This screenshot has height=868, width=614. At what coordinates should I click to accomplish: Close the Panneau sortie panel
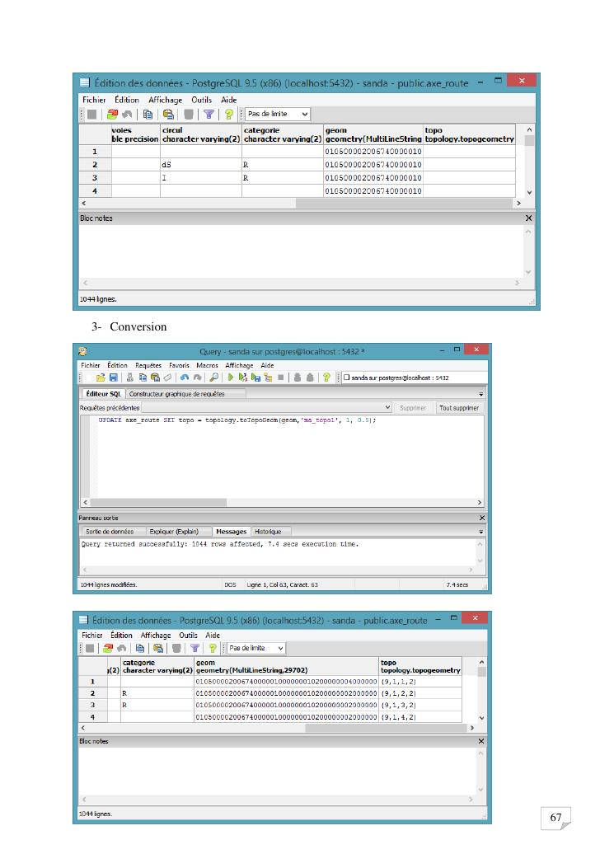tap(482, 518)
